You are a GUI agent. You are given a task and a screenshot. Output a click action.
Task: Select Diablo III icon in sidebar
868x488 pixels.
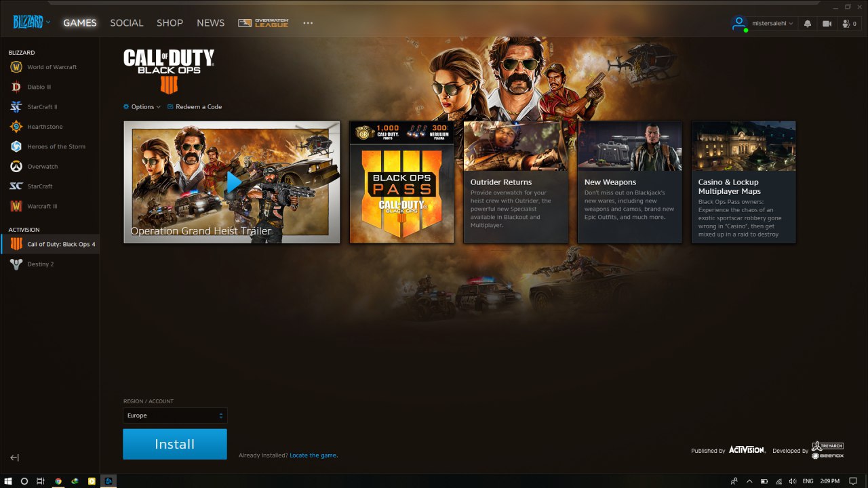pos(16,87)
